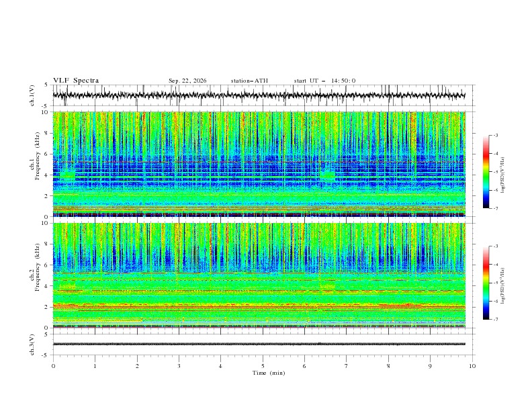Click the ch.1 voltage waveform trace

(259, 95)
